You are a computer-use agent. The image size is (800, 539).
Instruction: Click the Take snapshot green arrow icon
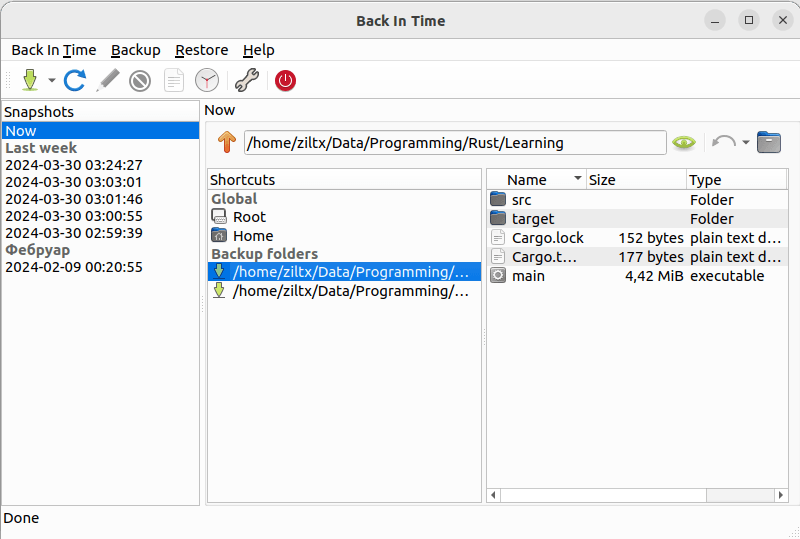click(29, 80)
